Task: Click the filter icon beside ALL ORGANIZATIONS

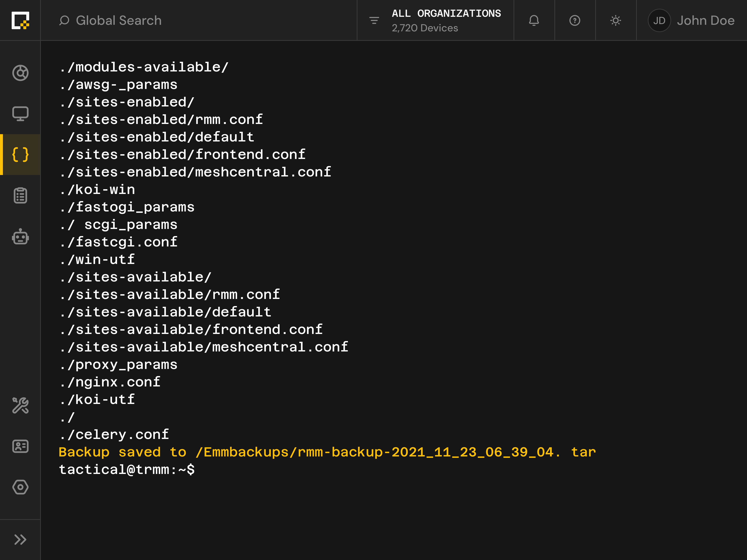Action: pos(374,20)
